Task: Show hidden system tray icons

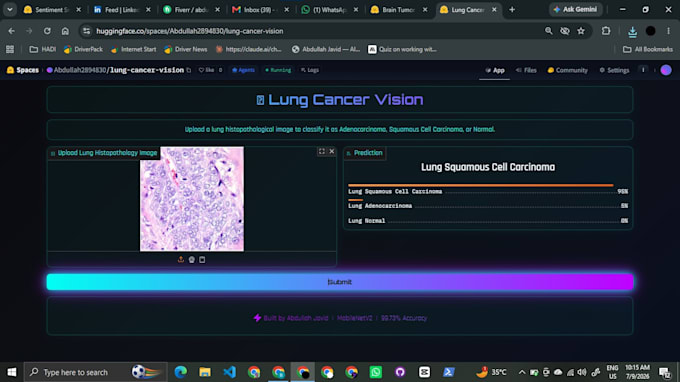Action: (x=522, y=372)
